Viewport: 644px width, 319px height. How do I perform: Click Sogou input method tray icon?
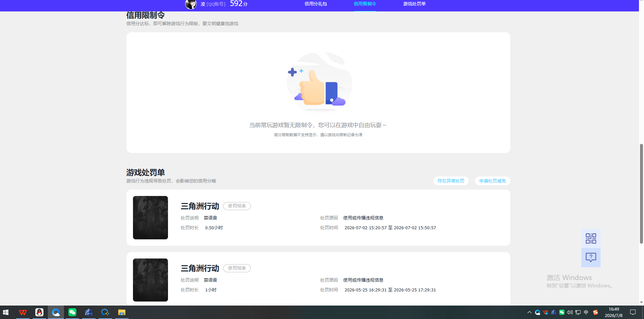tap(596, 312)
